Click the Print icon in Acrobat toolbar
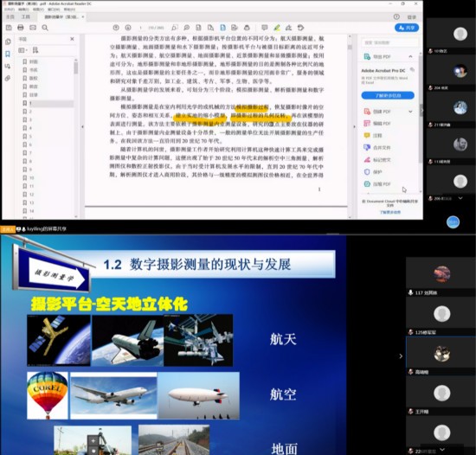The height and width of the screenshot is (455, 476). coord(21,28)
